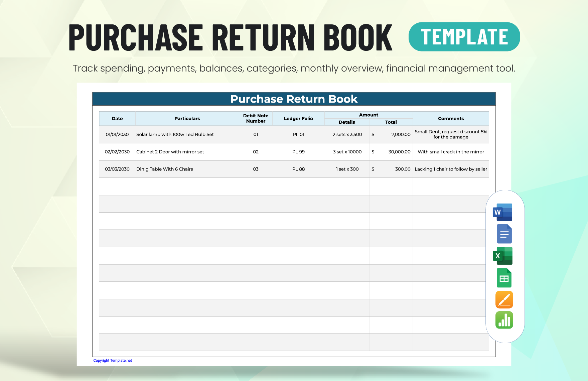The height and width of the screenshot is (381, 588).
Task: Click debit note number 02
Action: point(256,152)
